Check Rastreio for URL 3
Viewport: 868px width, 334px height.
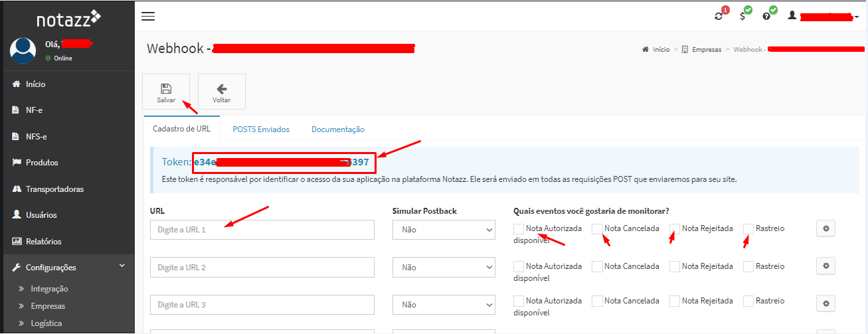(x=748, y=301)
